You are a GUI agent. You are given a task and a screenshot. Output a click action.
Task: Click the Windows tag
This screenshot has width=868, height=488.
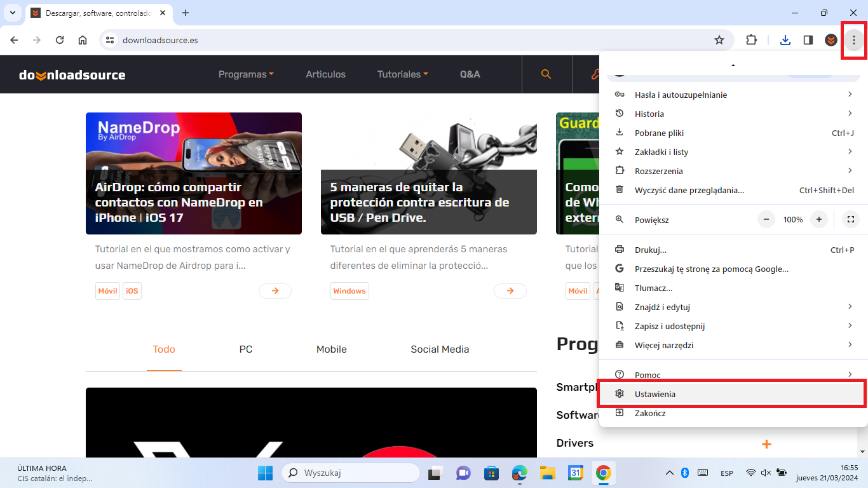[x=349, y=291]
